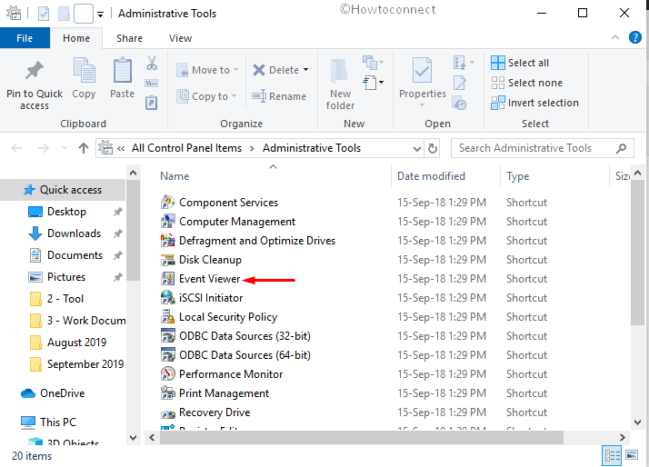Click Select all
Viewport: 649px width, 467px height.
520,63
